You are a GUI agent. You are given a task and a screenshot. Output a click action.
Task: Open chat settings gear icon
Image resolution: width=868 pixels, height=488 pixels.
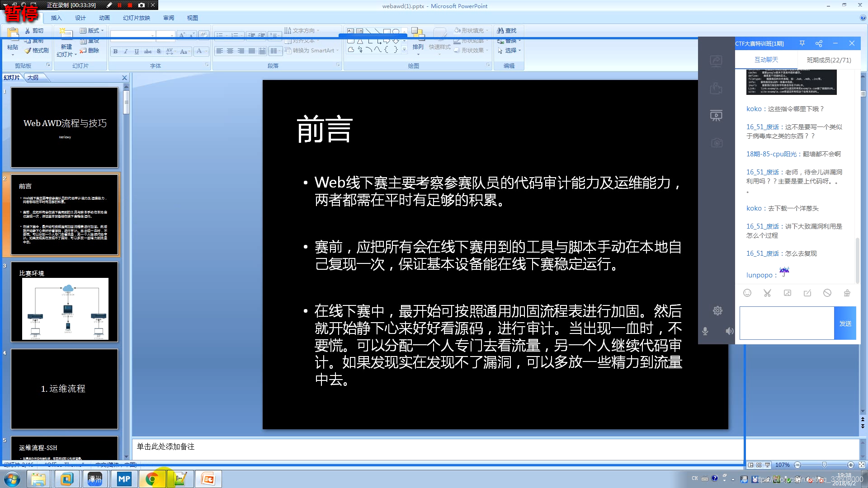point(717,310)
